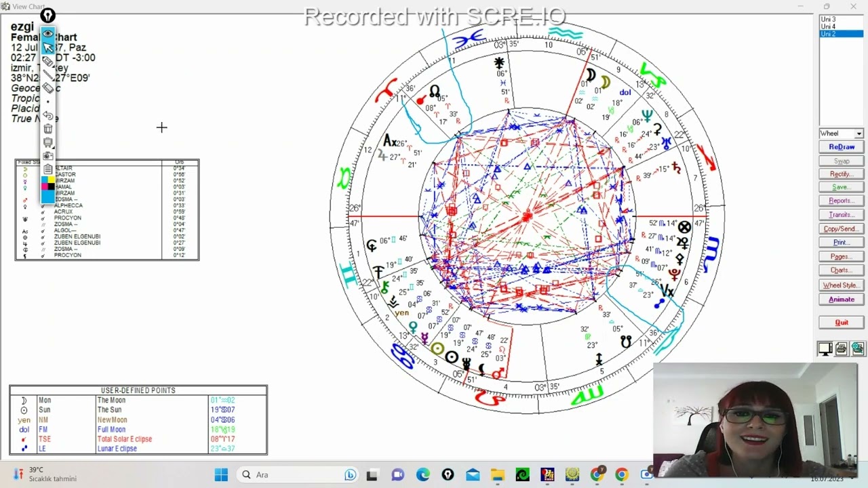The height and width of the screenshot is (488, 868).
Task: Click the clipboard icon in annotation toolbar
Action: [x=47, y=169]
